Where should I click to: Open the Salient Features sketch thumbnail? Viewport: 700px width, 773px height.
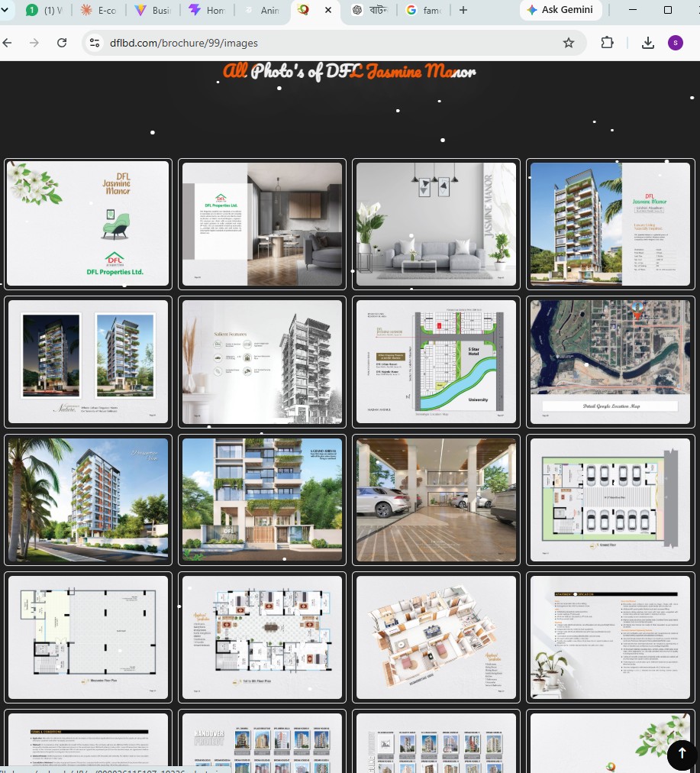click(x=262, y=362)
